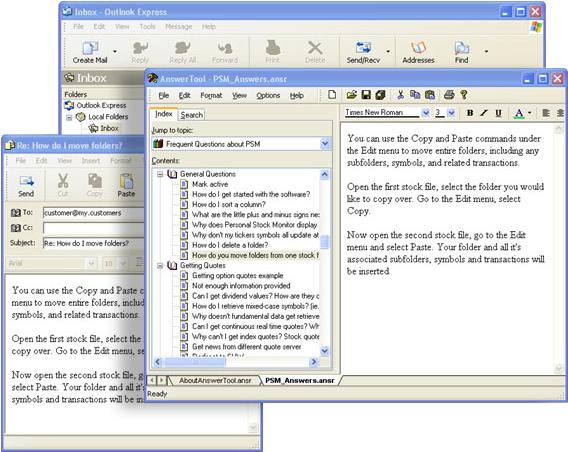Click the General Questions book icon
Viewport: 568px width, 452px height.
172,174
